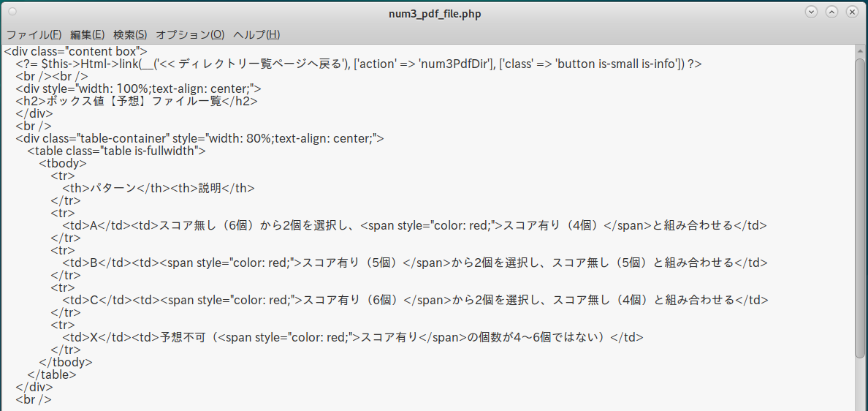868x411 pixels.
Task: Click the scrollbar up arrow
Action: (860, 50)
